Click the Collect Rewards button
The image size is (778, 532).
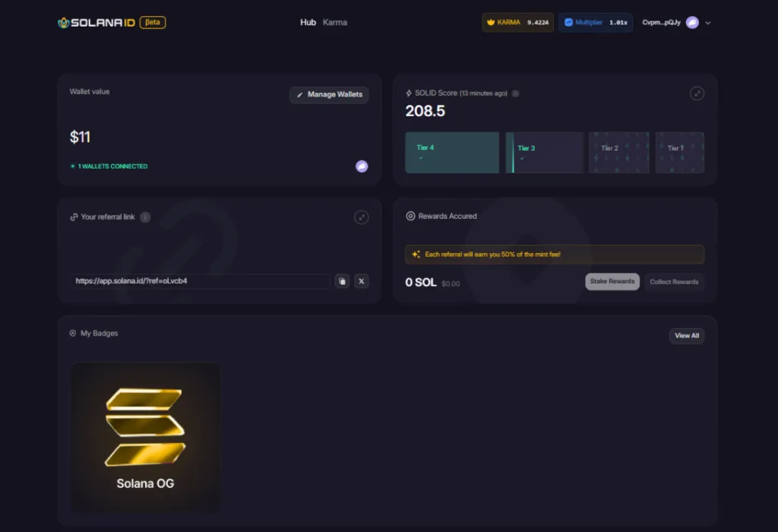[674, 281]
